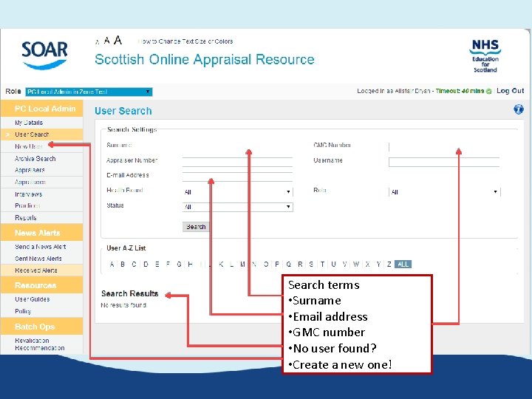Open How to Change Text Size or Colors

click(186, 41)
